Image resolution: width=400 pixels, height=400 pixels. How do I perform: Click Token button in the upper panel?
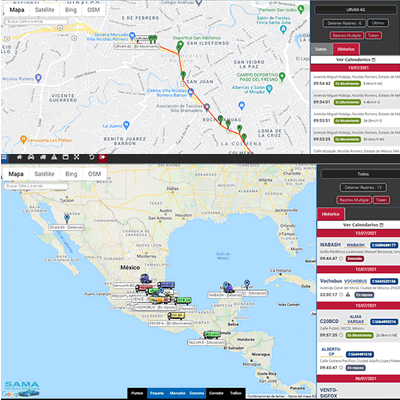(373, 35)
